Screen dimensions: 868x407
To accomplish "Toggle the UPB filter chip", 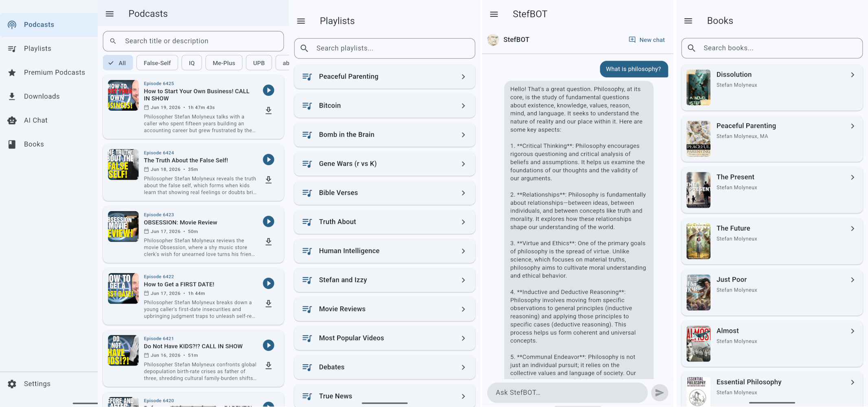I will click(x=259, y=63).
